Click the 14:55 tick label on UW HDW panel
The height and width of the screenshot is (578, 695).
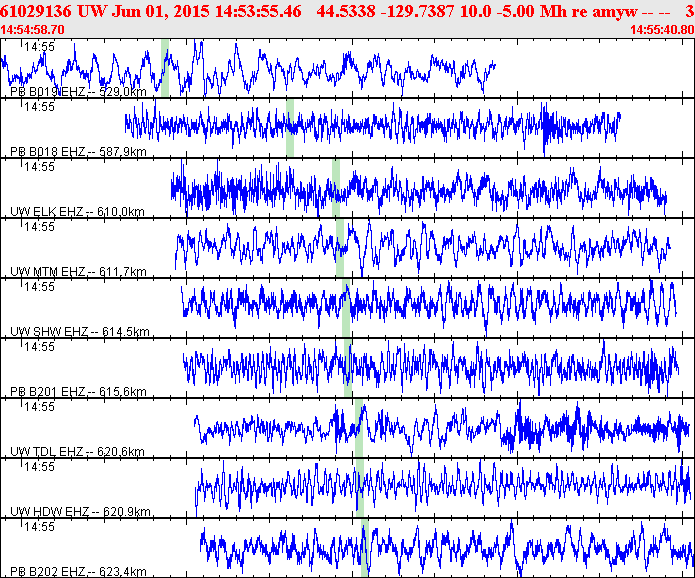point(39,467)
